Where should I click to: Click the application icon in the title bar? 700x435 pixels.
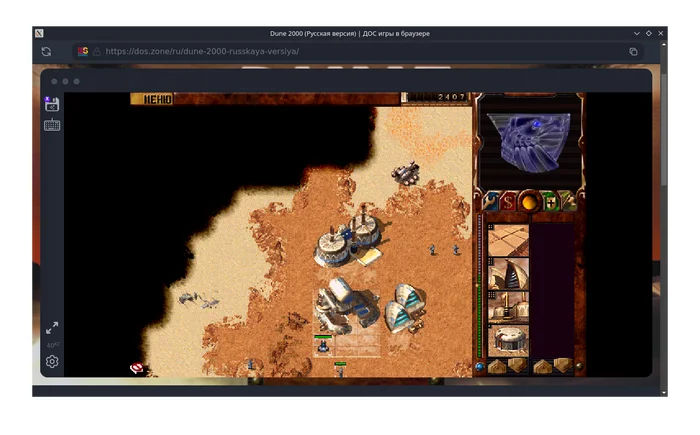(39, 33)
